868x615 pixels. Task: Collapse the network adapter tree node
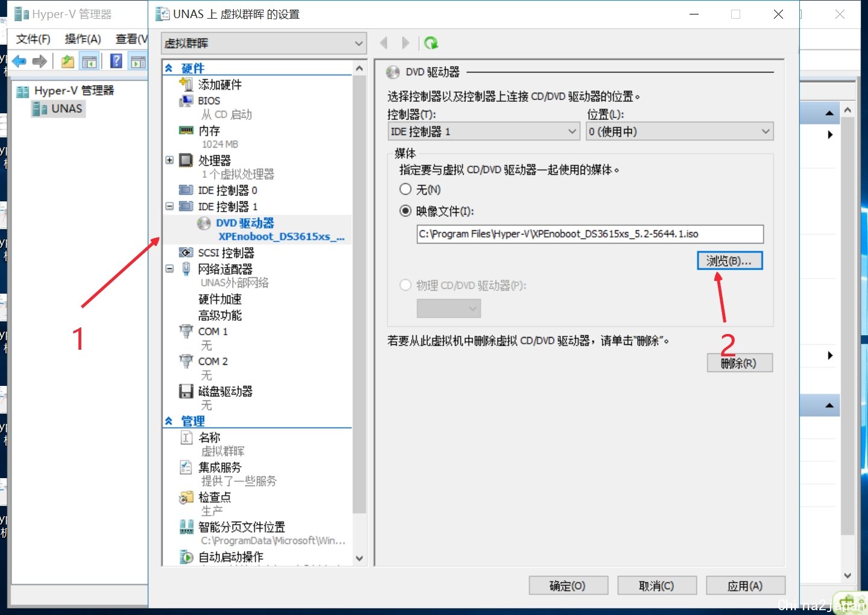tap(169, 269)
